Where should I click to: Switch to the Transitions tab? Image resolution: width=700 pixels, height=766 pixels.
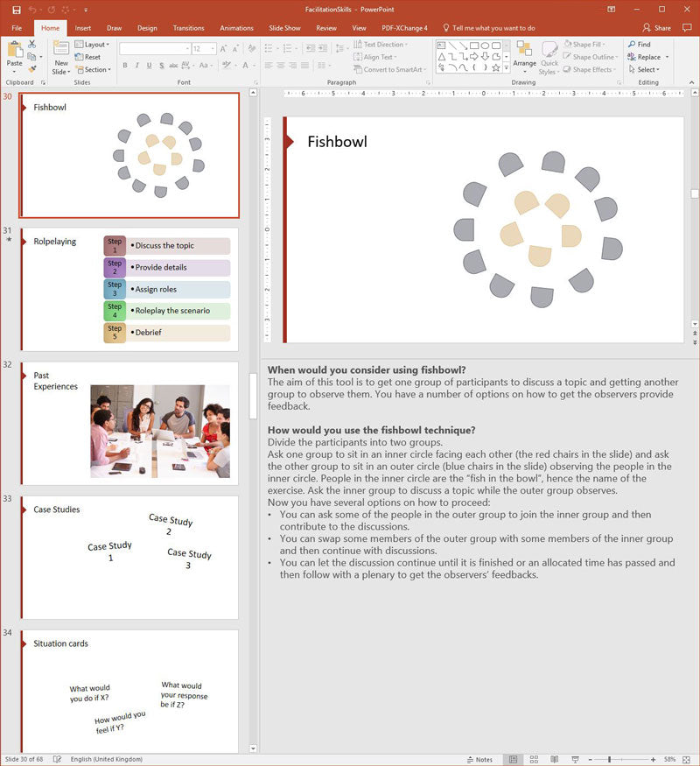pos(188,28)
